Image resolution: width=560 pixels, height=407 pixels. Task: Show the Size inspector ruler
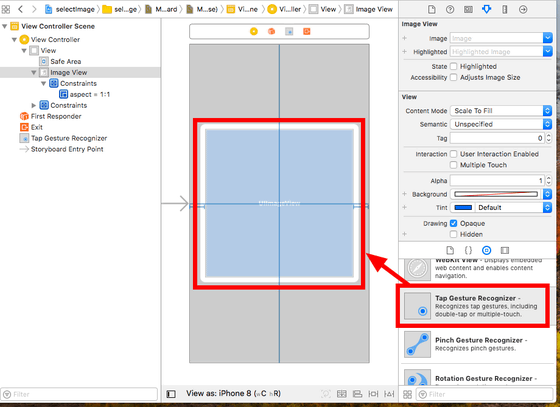coord(505,10)
